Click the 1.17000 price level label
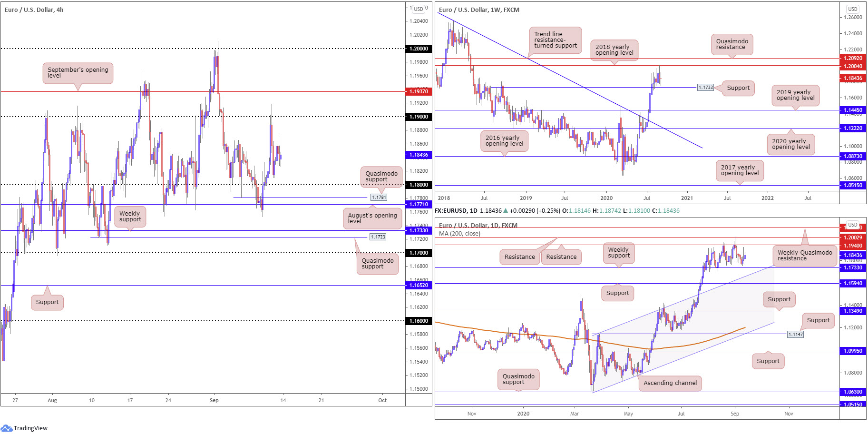The image size is (868, 435). point(419,253)
